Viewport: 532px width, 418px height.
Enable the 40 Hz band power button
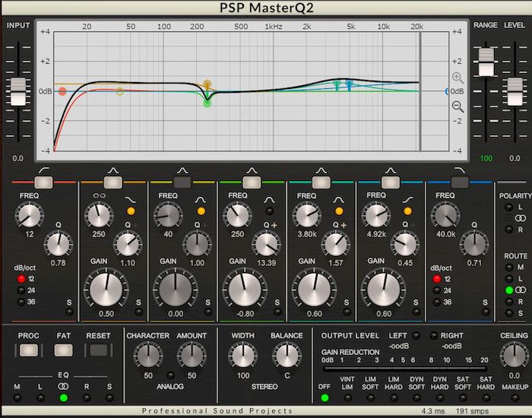pos(182,182)
